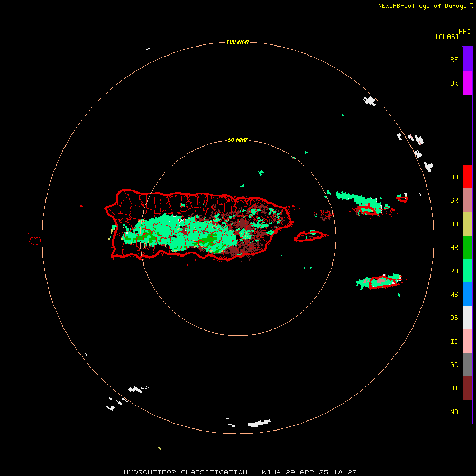Click the red HA legend color block
Image resolution: width=476 pixels, height=476 pixels.
[x=467, y=177]
